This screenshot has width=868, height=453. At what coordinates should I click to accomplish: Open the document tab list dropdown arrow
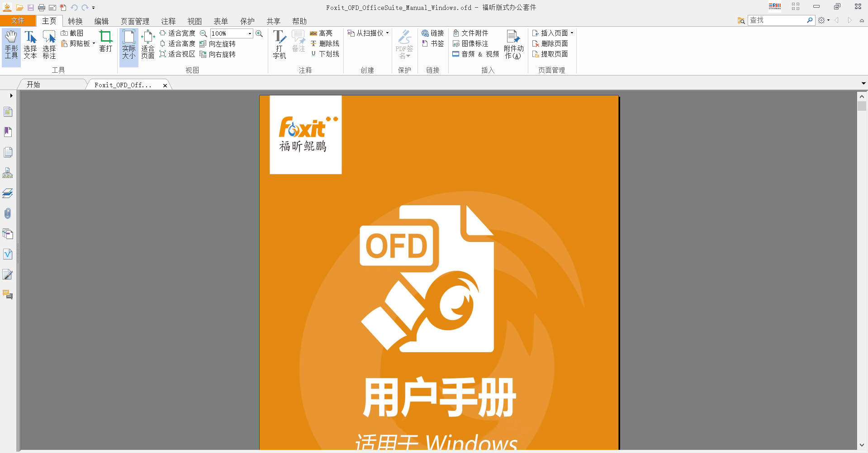click(863, 84)
